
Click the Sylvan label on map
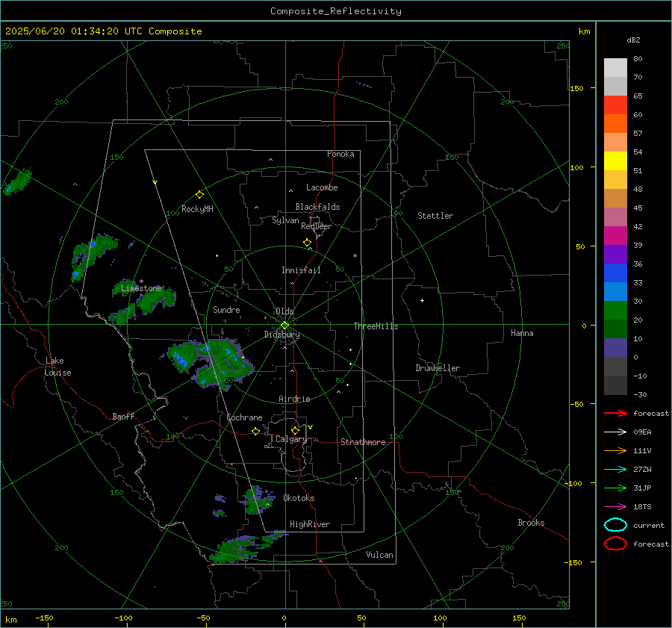click(x=285, y=220)
